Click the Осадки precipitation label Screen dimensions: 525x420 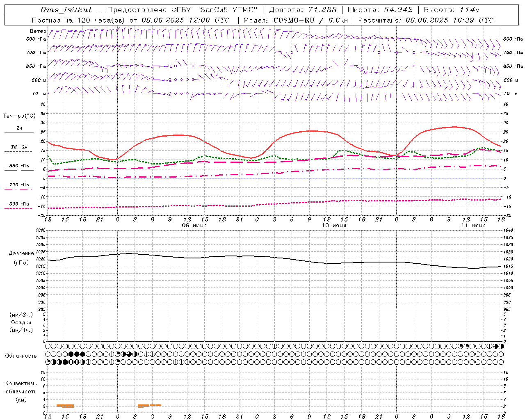21,322
